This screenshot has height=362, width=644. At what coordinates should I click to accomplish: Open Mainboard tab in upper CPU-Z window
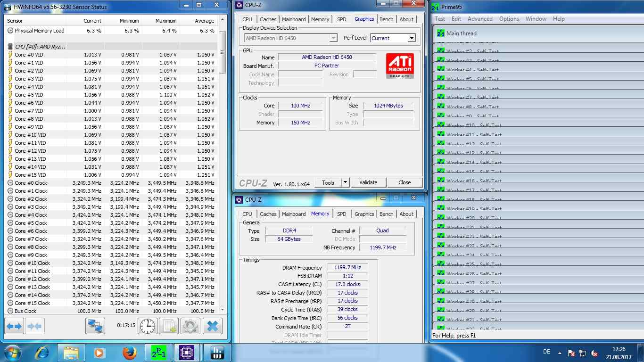[294, 19]
